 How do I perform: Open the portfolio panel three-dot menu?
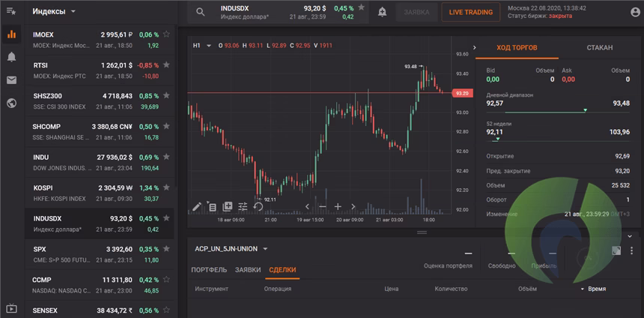(632, 250)
